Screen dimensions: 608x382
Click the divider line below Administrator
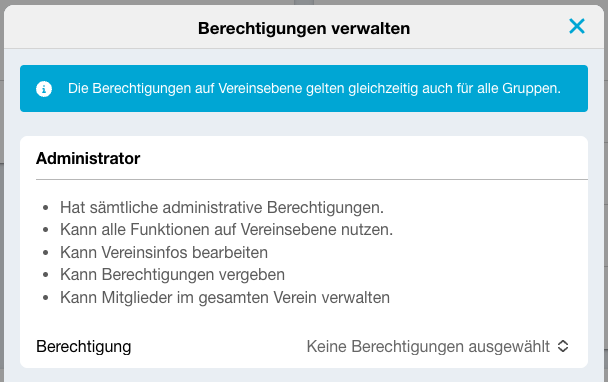pyautogui.click(x=312, y=180)
